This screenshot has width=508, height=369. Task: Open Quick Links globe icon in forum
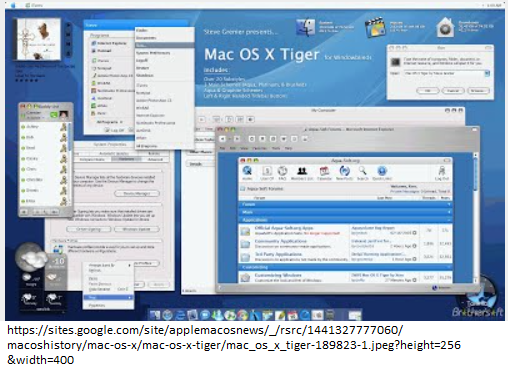(x=382, y=172)
